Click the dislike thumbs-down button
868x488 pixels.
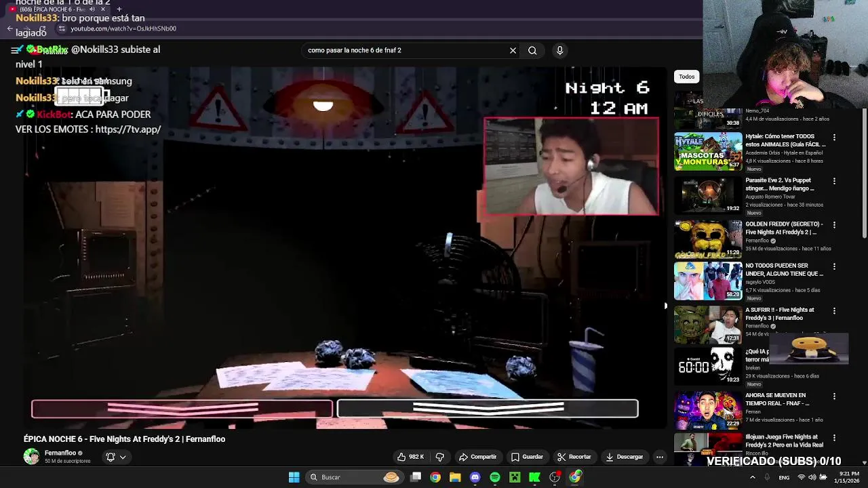(x=439, y=457)
